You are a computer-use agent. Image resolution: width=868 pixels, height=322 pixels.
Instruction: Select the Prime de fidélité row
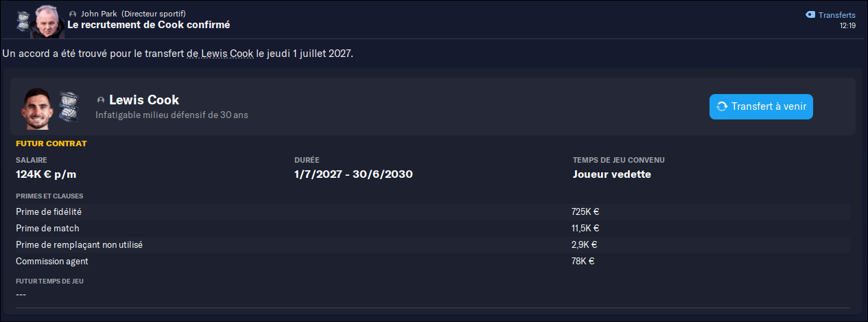click(432, 212)
